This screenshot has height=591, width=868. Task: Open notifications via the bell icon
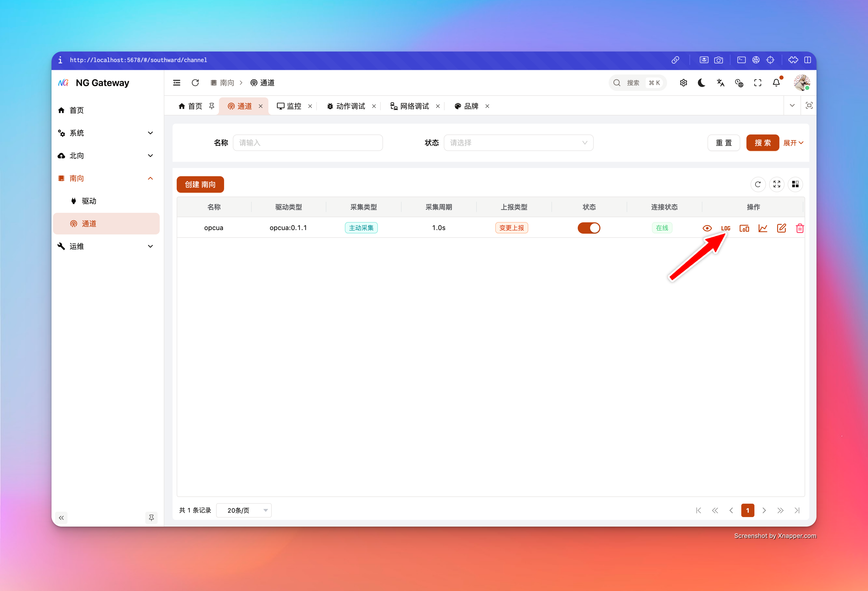tap(776, 82)
